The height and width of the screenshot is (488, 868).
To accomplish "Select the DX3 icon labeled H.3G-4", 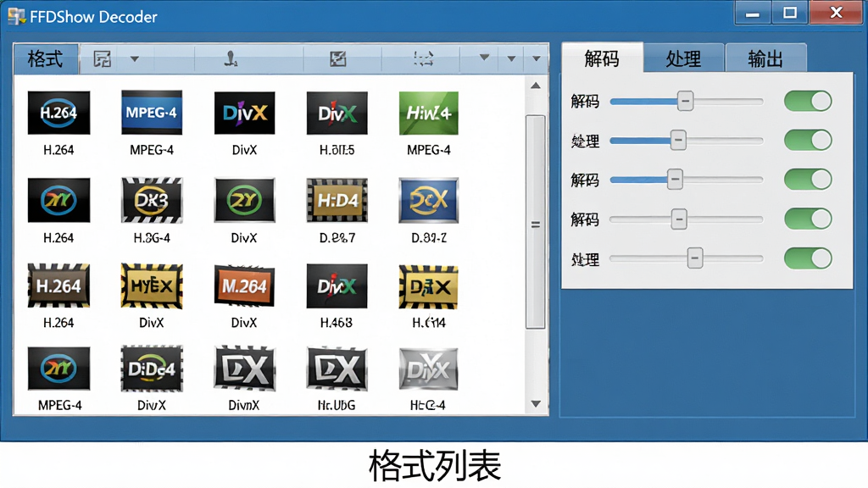I will tap(152, 200).
